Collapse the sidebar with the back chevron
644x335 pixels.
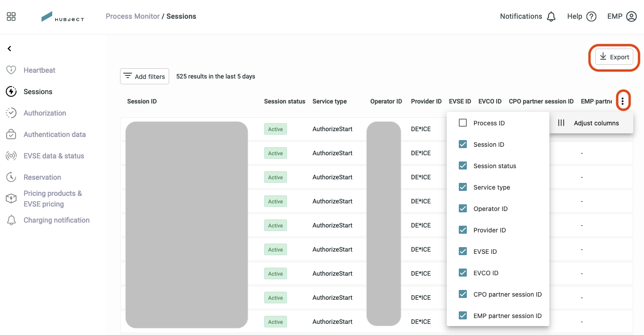click(x=9, y=49)
